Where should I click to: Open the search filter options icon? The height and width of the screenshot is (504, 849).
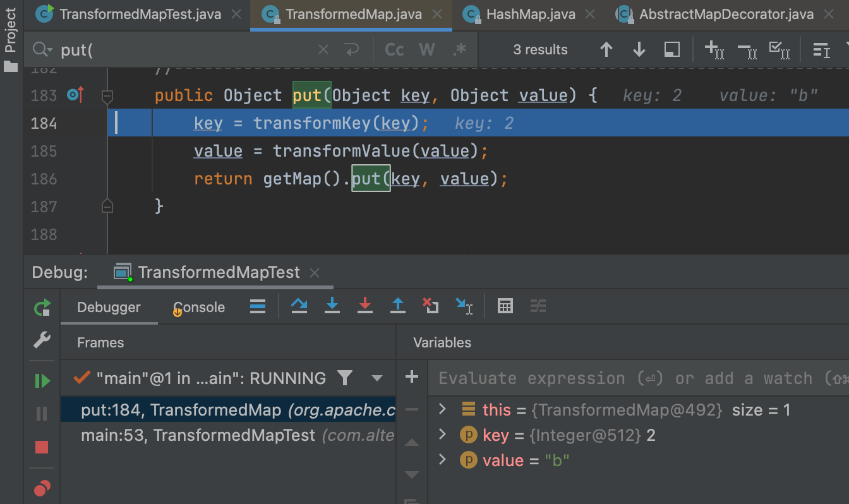[x=821, y=50]
